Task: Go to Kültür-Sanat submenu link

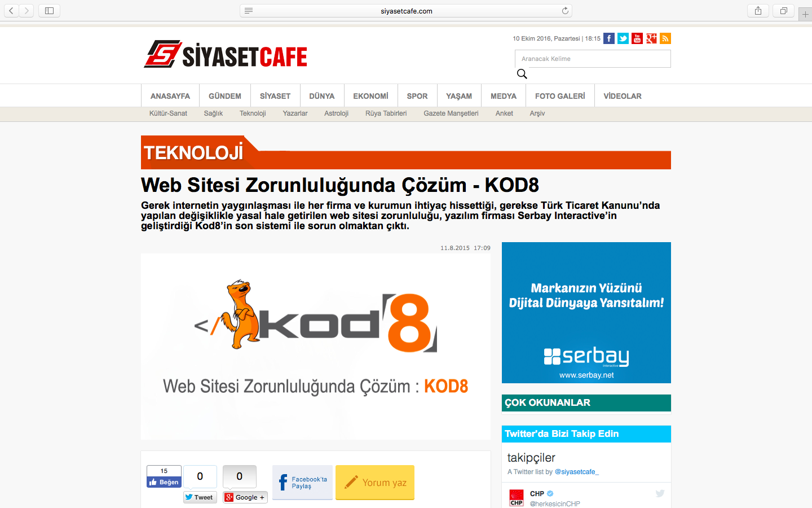Action: coord(168,113)
